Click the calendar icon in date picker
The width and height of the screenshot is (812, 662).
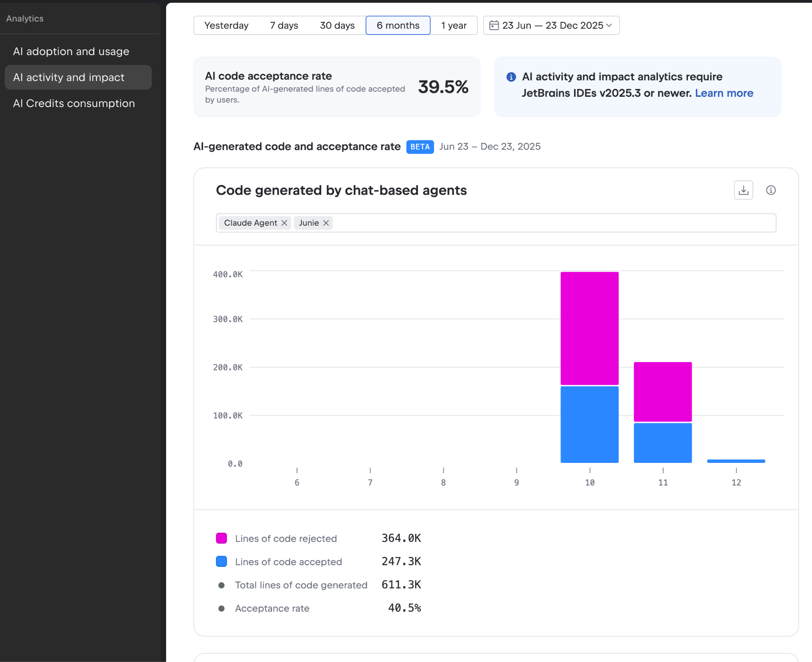pyautogui.click(x=494, y=25)
